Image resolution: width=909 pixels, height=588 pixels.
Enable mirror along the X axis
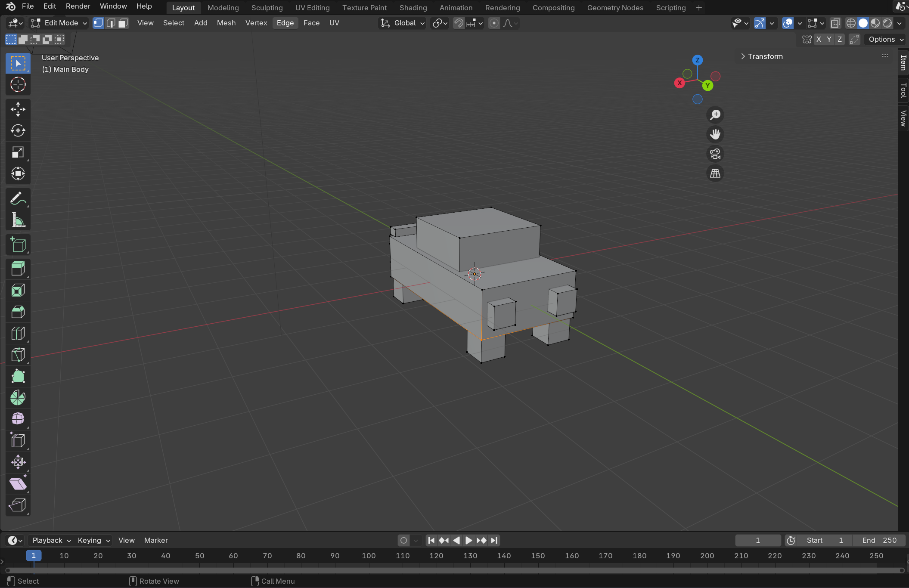[x=819, y=39]
